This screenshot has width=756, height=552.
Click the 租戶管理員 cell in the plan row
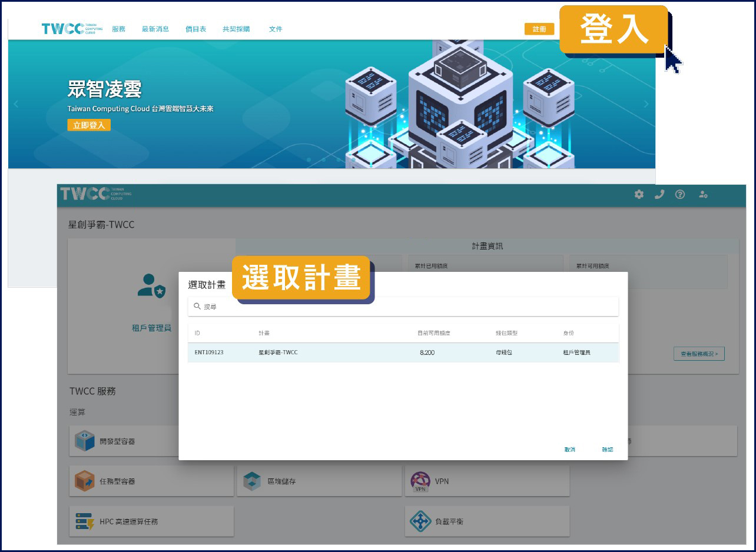(x=577, y=353)
